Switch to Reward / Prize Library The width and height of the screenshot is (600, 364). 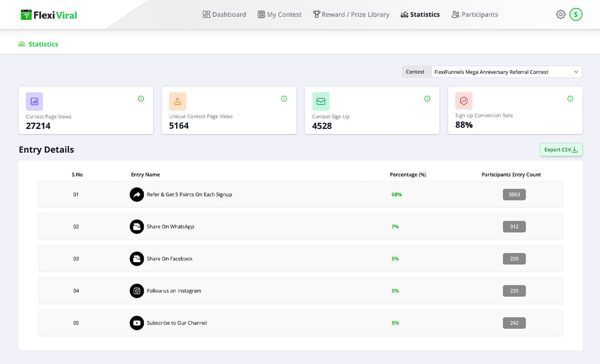(351, 14)
